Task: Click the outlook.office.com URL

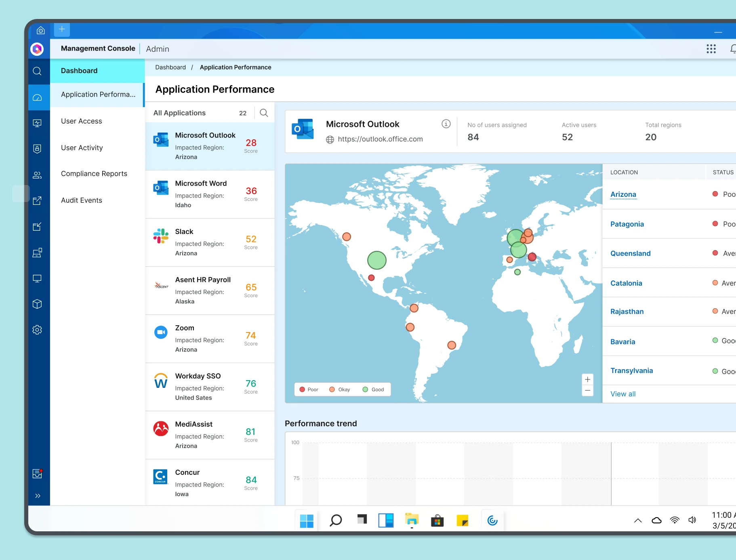Action: pyautogui.click(x=380, y=139)
